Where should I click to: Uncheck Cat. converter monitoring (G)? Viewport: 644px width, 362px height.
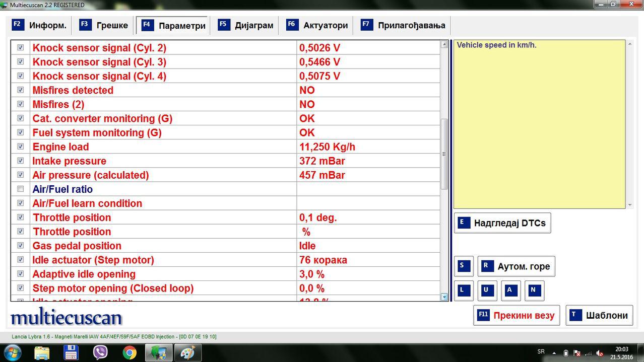click(x=21, y=118)
